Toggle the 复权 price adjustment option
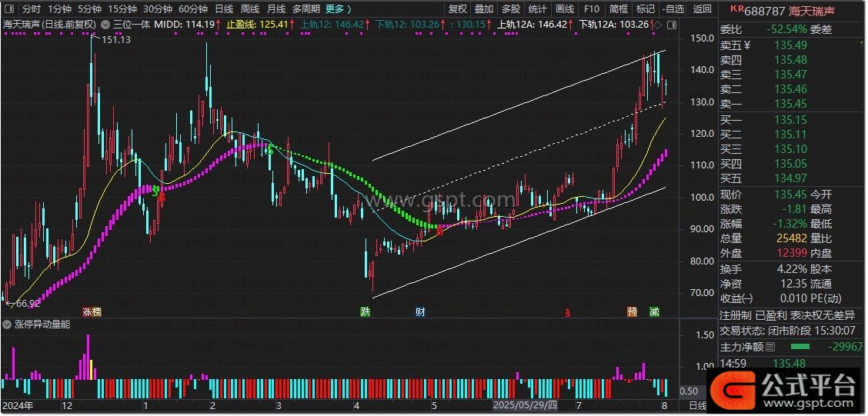The image size is (868, 416). click(457, 9)
